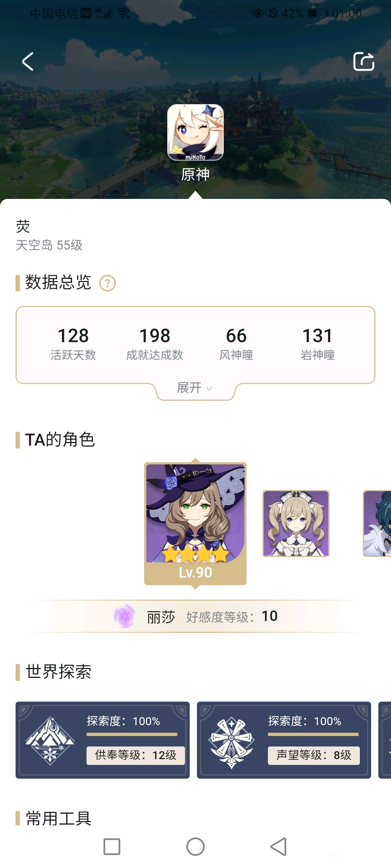This screenshot has width=391, height=868.
Task: Tap Lisa's Lv.90 character card
Action: (195, 524)
